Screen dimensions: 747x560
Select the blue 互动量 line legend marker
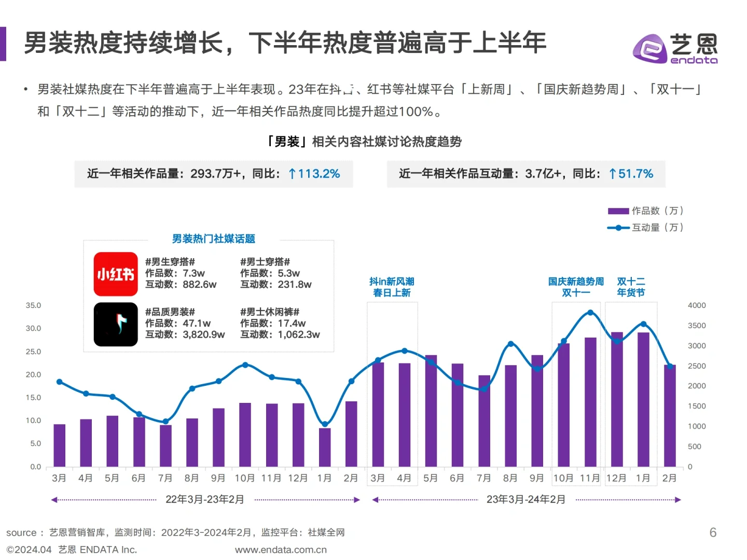pos(617,227)
